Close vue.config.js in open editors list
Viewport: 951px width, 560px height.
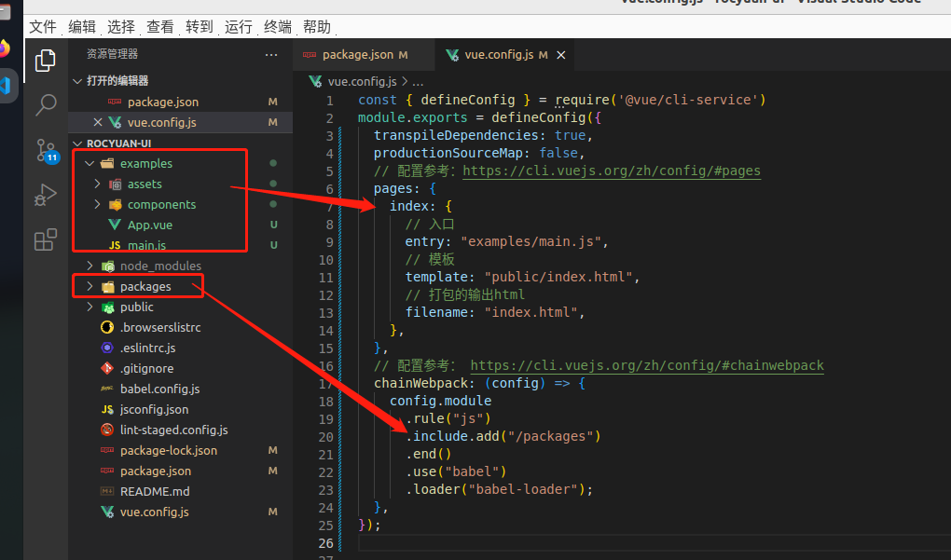coord(97,122)
